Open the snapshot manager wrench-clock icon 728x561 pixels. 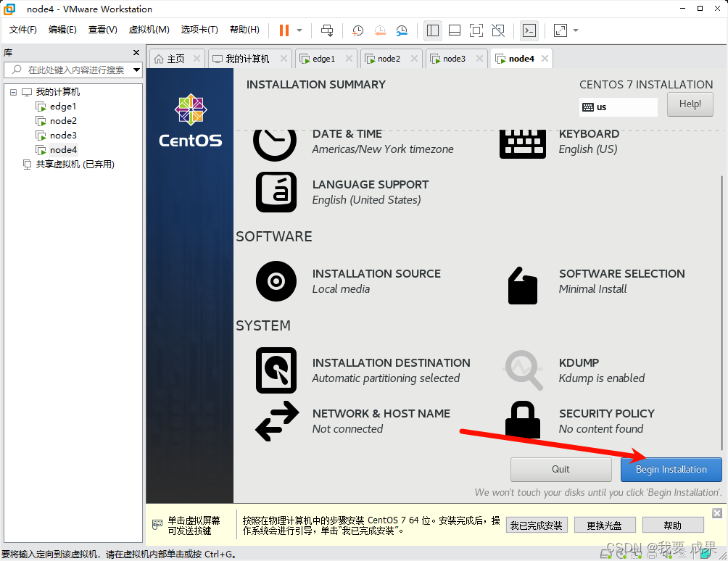point(401,30)
